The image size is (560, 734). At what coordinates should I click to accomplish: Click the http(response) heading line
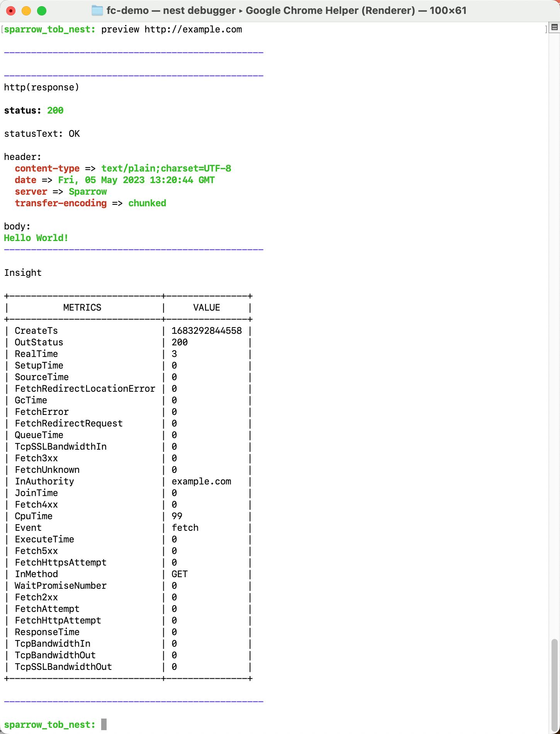(x=42, y=87)
